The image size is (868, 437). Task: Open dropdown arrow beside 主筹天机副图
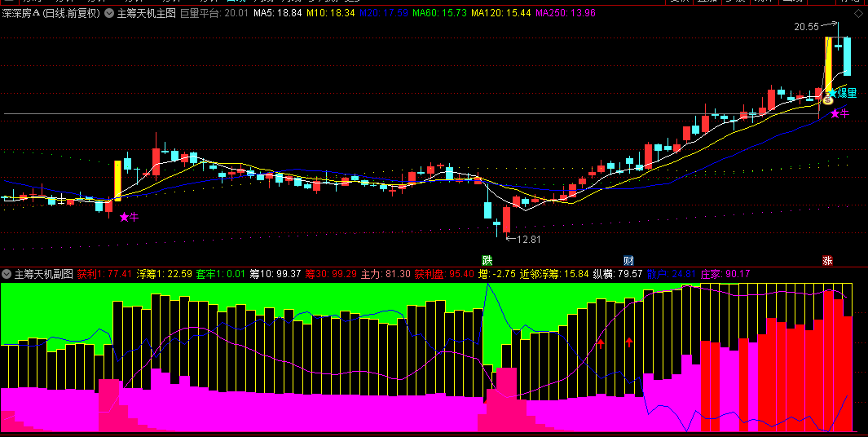7,274
